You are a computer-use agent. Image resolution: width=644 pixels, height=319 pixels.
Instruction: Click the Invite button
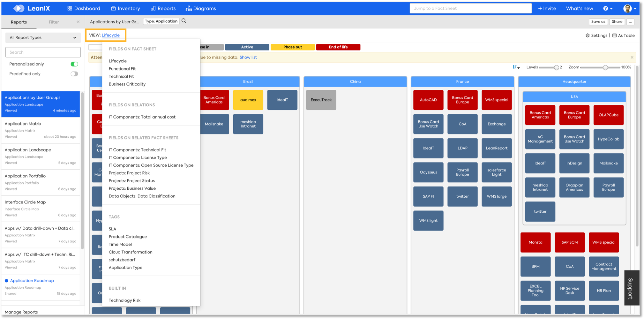pyautogui.click(x=547, y=8)
